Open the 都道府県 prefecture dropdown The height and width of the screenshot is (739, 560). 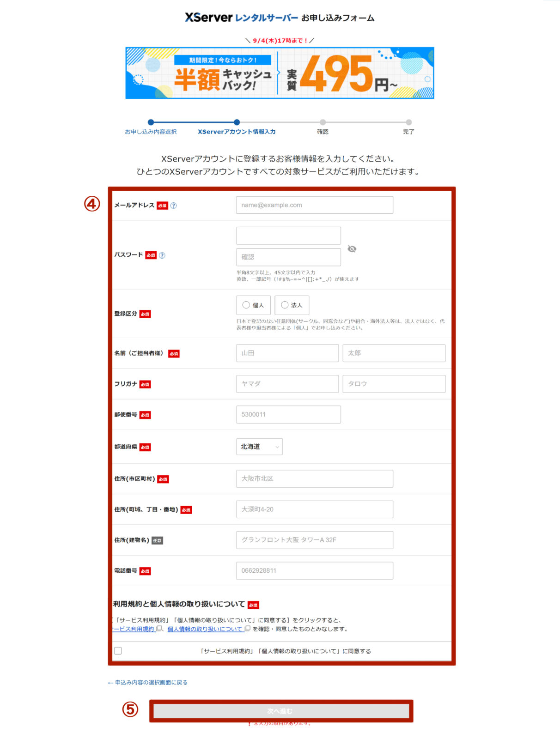(259, 447)
